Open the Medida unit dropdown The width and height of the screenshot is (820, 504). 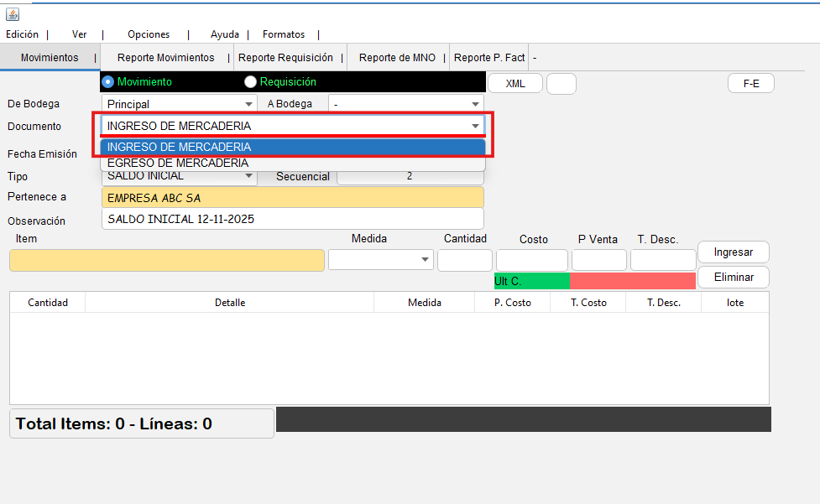(x=380, y=260)
